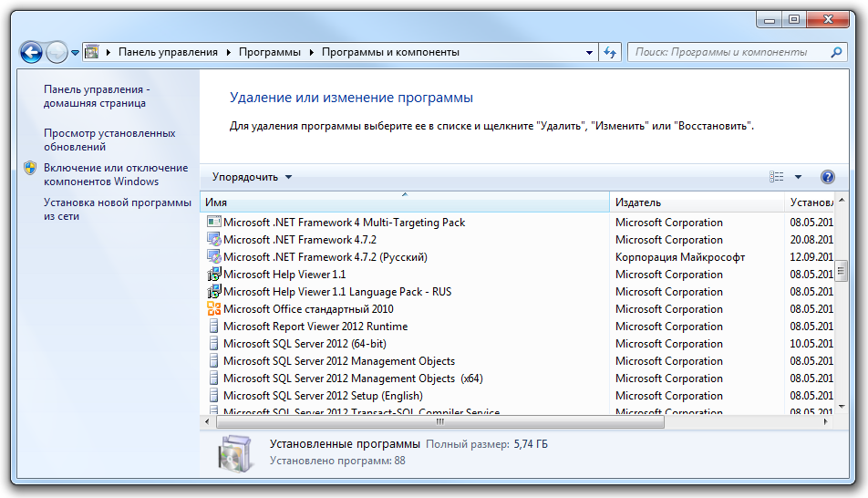Select 'Microsoft Help Viewer 1.1' entry

point(284,275)
